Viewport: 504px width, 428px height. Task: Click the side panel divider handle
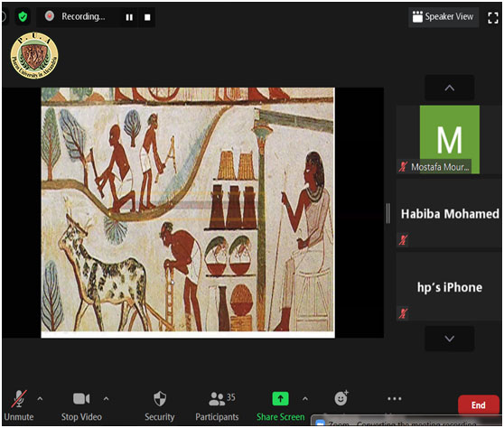click(x=388, y=213)
